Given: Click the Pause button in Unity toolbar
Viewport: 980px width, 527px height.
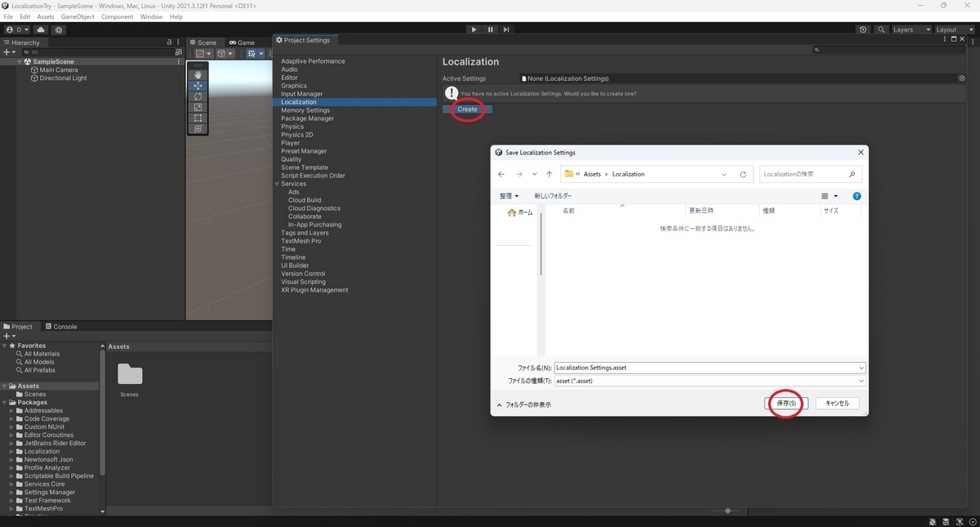Looking at the screenshot, I should 490,29.
